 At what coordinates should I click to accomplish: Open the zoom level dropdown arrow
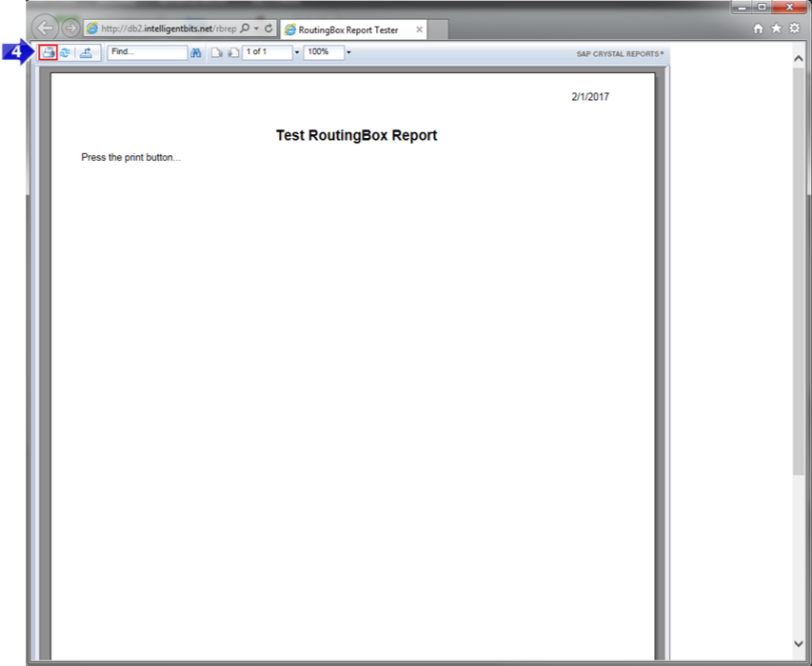pos(348,52)
